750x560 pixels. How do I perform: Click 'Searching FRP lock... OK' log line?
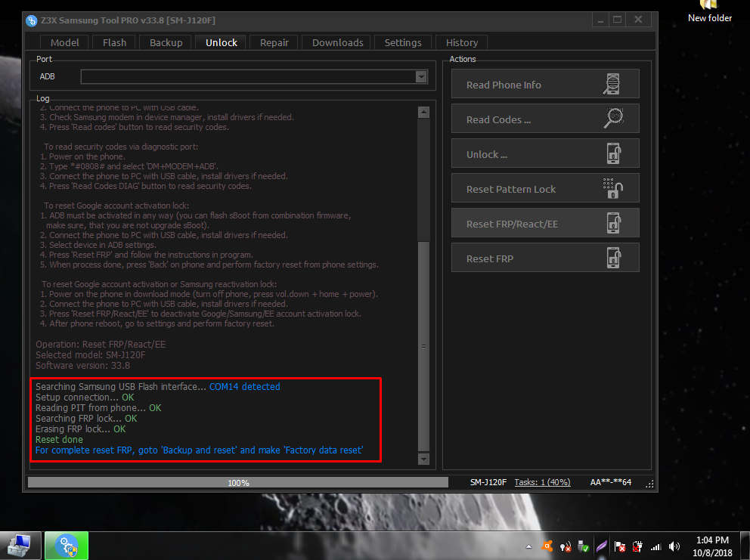click(86, 419)
